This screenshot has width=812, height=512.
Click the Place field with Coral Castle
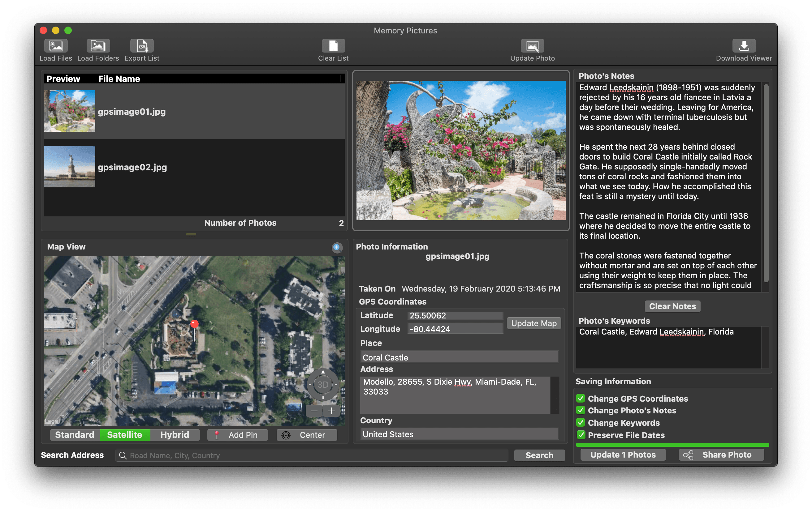tap(459, 357)
